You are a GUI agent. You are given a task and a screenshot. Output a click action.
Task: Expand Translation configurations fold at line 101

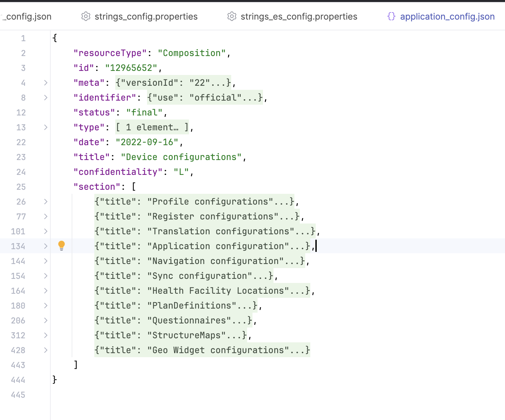pyautogui.click(x=46, y=231)
